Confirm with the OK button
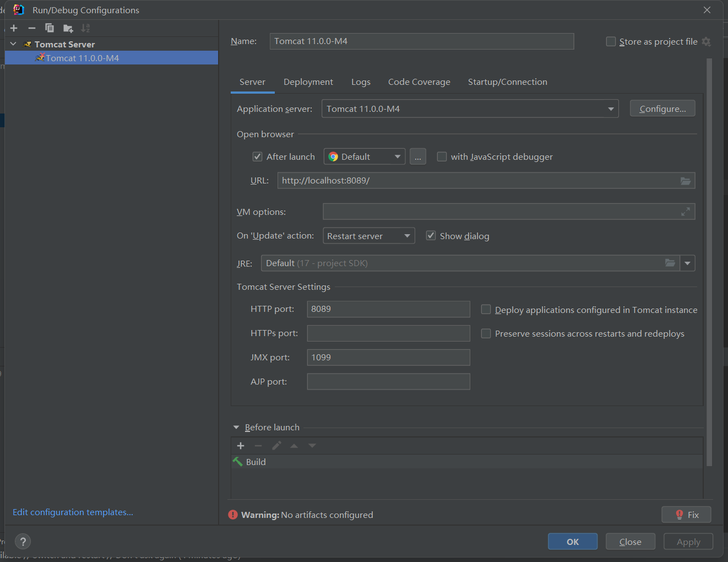 (x=573, y=542)
